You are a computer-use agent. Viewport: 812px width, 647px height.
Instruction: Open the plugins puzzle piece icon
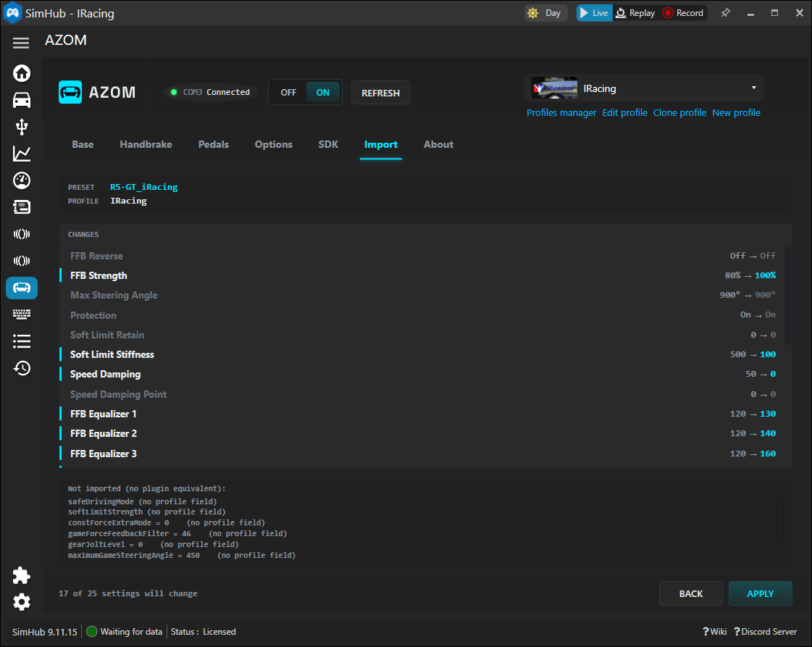21,575
